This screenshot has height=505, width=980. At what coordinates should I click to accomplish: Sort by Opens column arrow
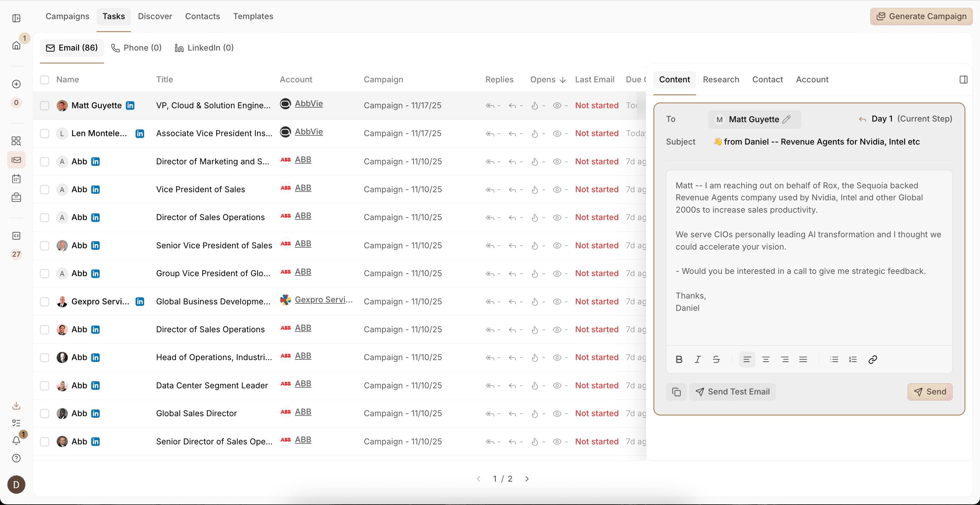click(x=563, y=79)
